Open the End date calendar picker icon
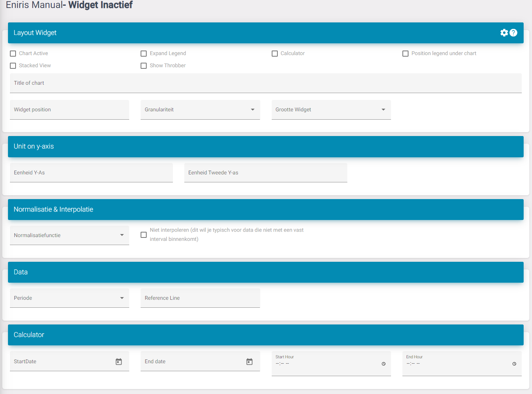Viewport: 532px width, 394px height. point(249,362)
